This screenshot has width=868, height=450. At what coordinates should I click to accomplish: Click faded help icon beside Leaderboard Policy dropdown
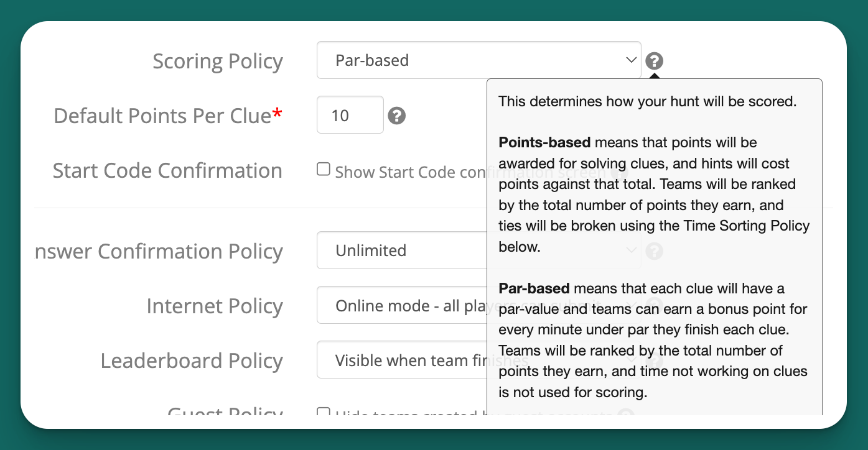(x=654, y=360)
